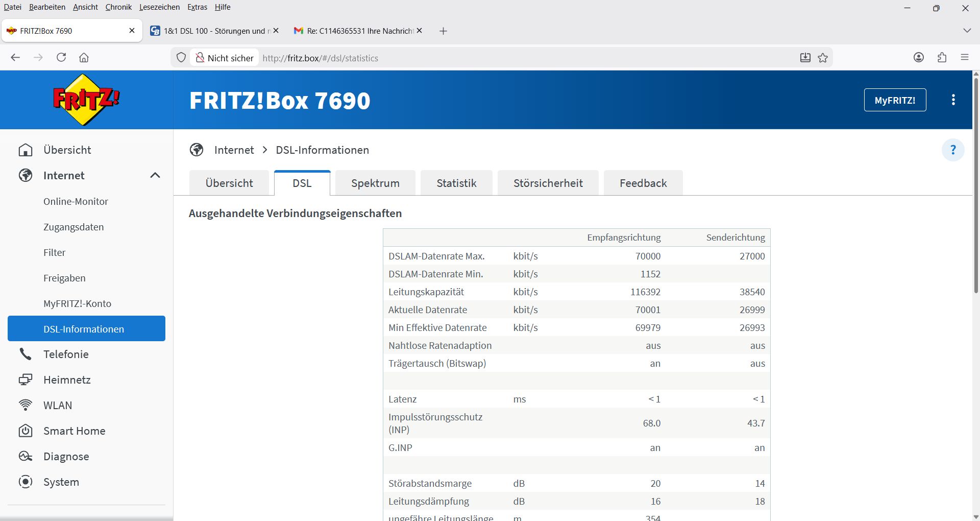Viewport: 980px width, 521px height.
Task: Open the Lesezeichen menu
Action: tap(159, 7)
